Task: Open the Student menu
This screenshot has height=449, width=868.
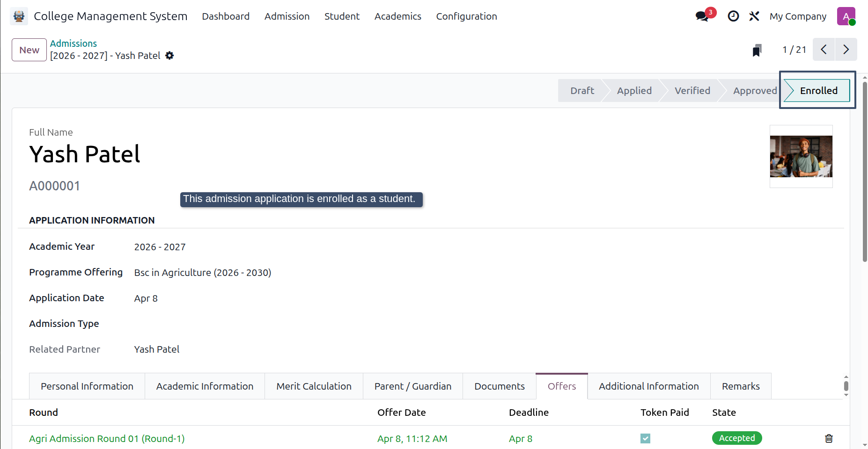Action: coord(342,16)
